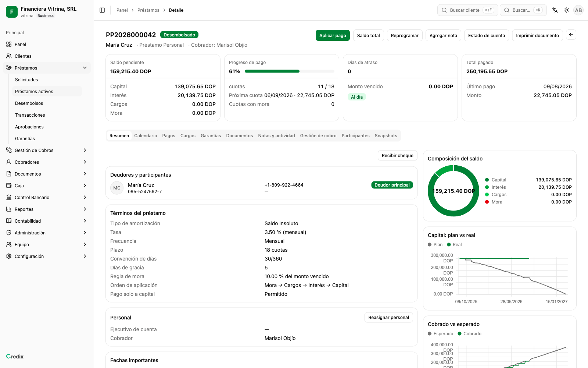This screenshot has height=368, width=588.
Task: Click the Gestión de Cobros icon
Action: pyautogui.click(x=9, y=150)
